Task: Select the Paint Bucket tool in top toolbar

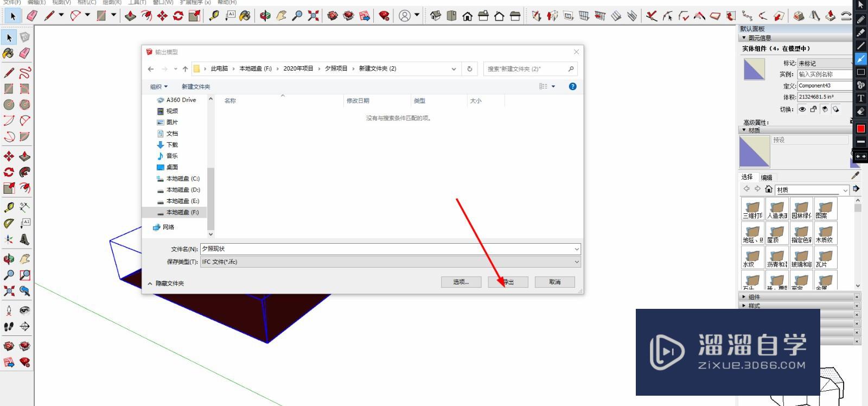Action: 245,16
